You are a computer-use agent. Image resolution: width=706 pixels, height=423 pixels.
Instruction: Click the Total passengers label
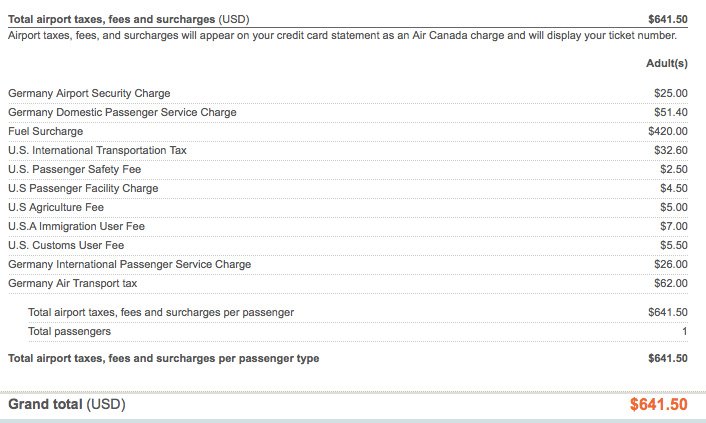[x=69, y=331]
